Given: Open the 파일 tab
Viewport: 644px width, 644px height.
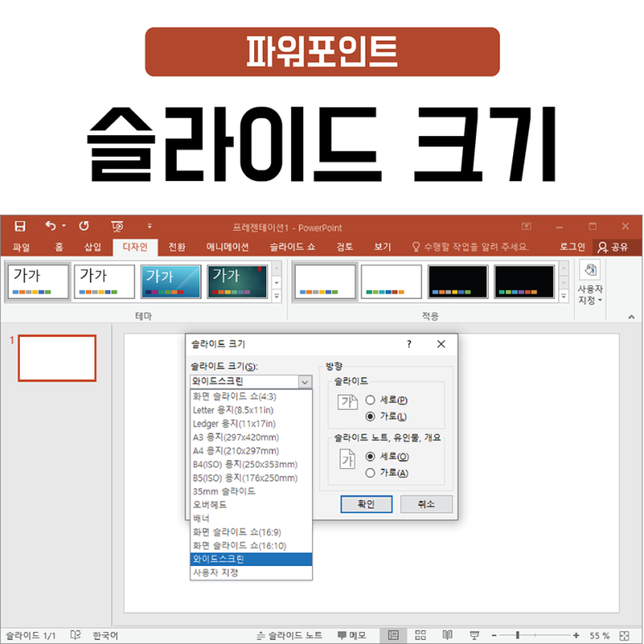Looking at the screenshot, I should click(x=21, y=247).
